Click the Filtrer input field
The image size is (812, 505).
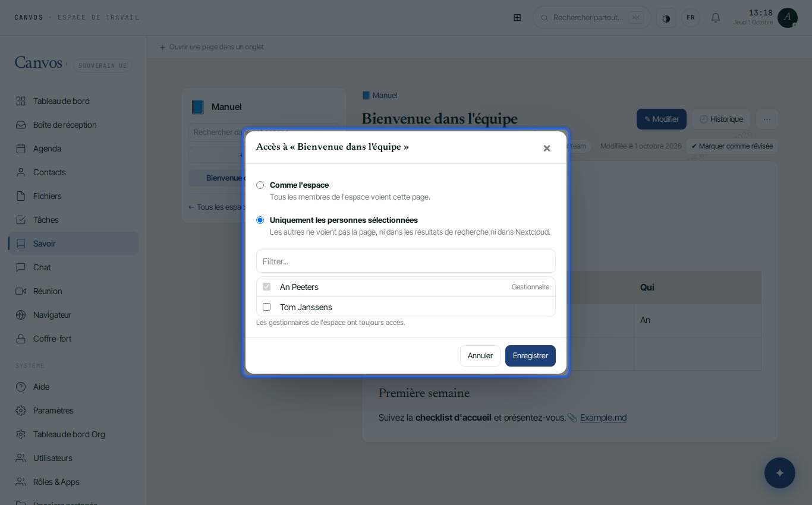pyautogui.click(x=406, y=261)
